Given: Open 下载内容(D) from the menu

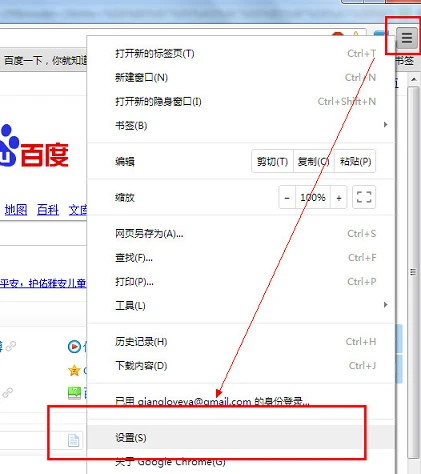Looking at the screenshot, I should click(241, 366).
